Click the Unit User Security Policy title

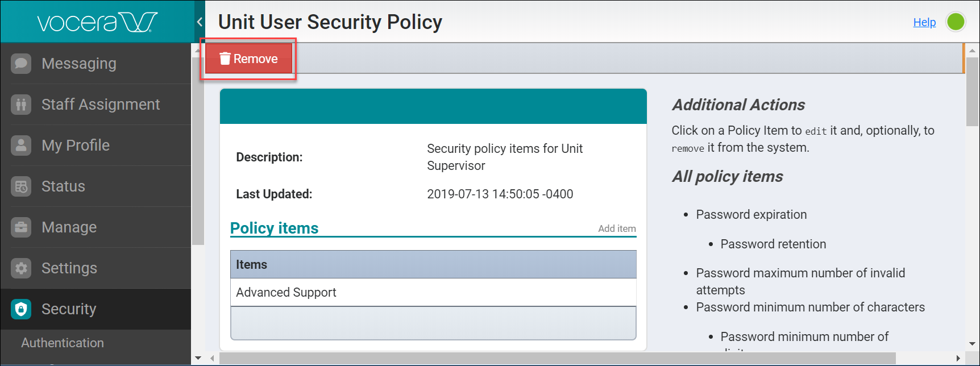pyautogui.click(x=330, y=22)
